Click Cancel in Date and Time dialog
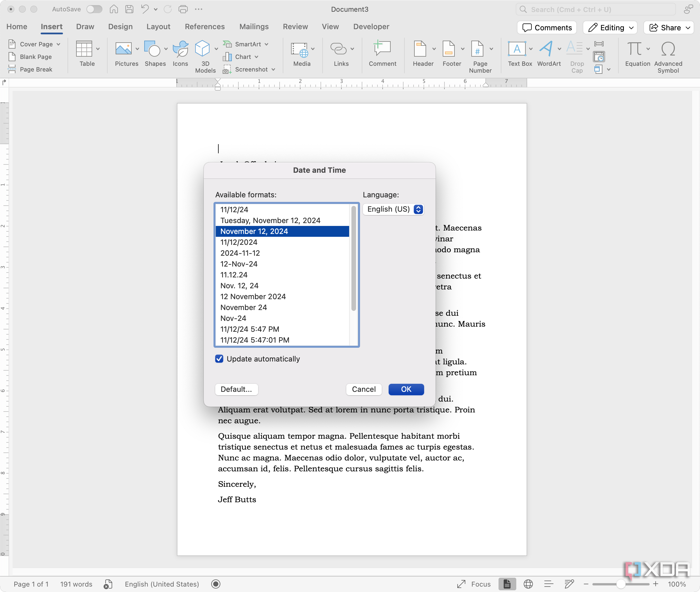Image resolution: width=700 pixels, height=592 pixels. tap(364, 389)
